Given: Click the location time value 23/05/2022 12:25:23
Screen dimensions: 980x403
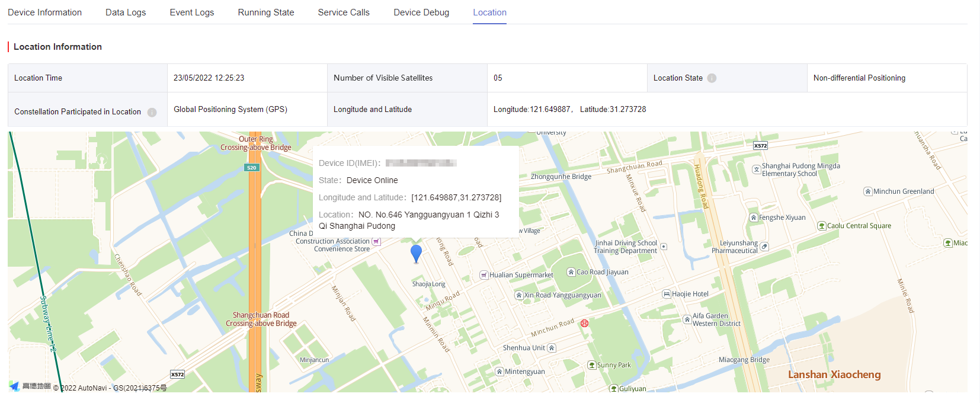Looking at the screenshot, I should point(209,78).
